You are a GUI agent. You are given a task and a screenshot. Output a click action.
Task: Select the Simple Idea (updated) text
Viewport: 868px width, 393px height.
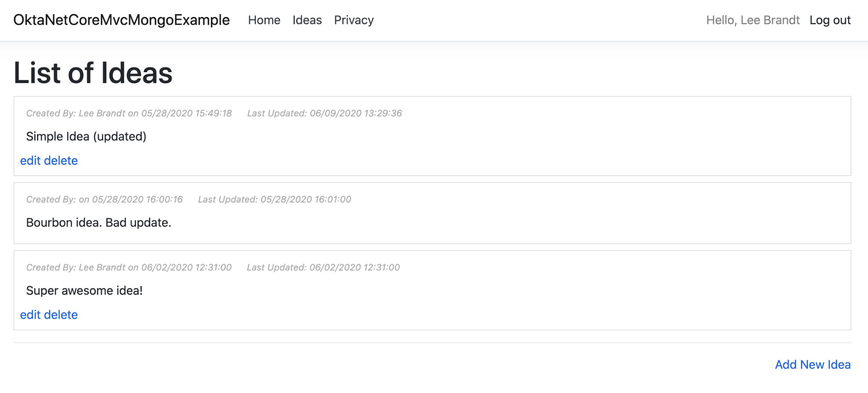coord(86,137)
